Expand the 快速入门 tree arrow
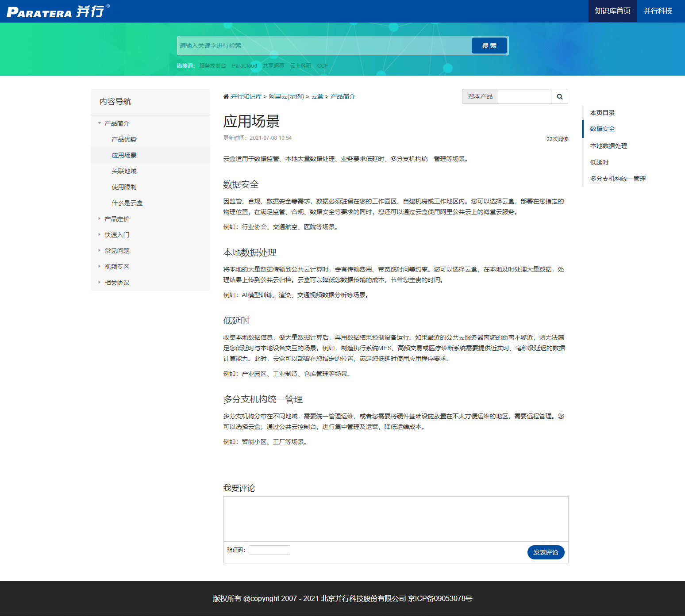Image resolution: width=685 pixels, height=616 pixels. (x=99, y=234)
